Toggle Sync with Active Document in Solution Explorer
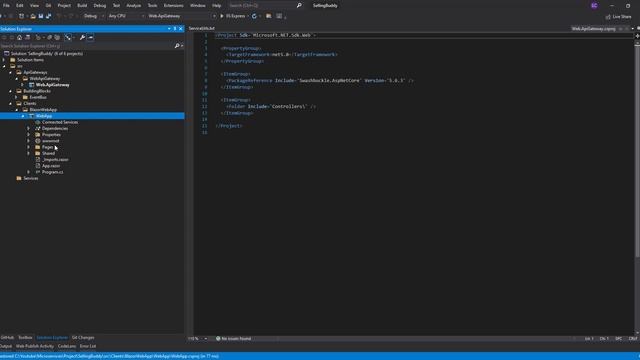640x360 pixels. pyautogui.click(x=68, y=38)
